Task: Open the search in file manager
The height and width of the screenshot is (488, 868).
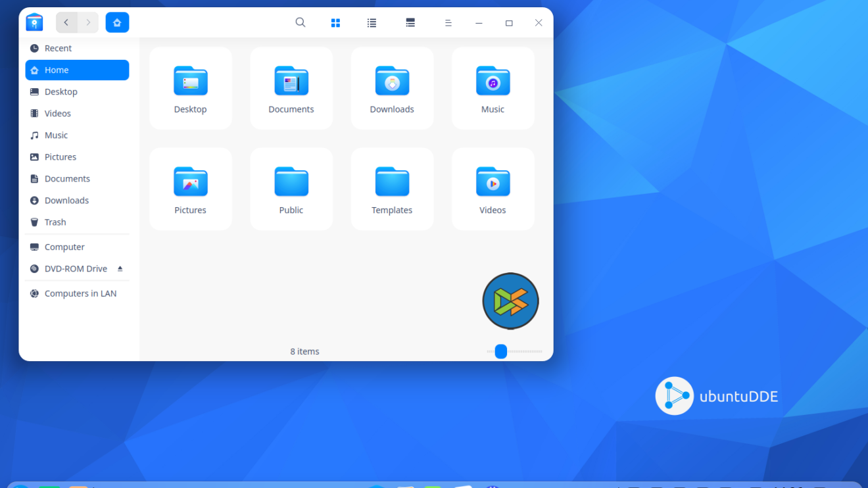Action: coord(301,22)
